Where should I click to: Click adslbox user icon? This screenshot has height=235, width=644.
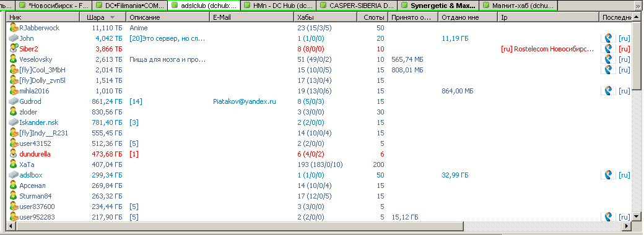point(14,175)
